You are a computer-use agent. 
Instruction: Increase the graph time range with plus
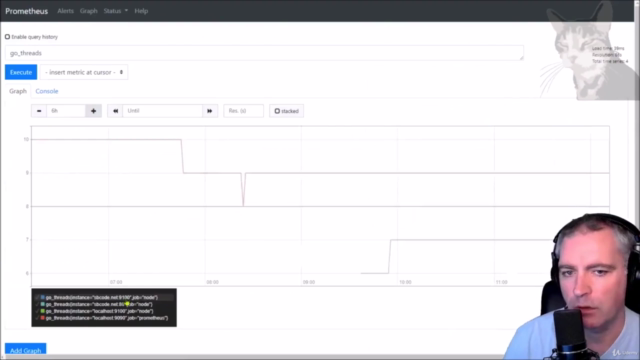click(x=93, y=111)
